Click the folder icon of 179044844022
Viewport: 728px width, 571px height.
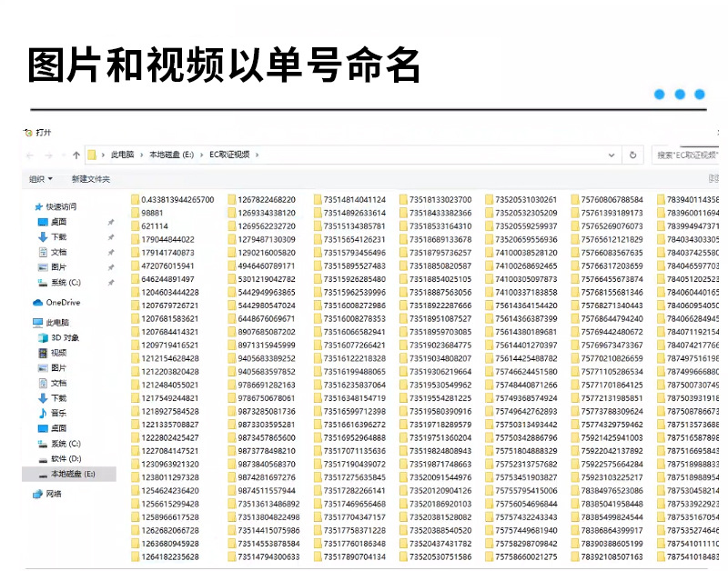(x=135, y=239)
